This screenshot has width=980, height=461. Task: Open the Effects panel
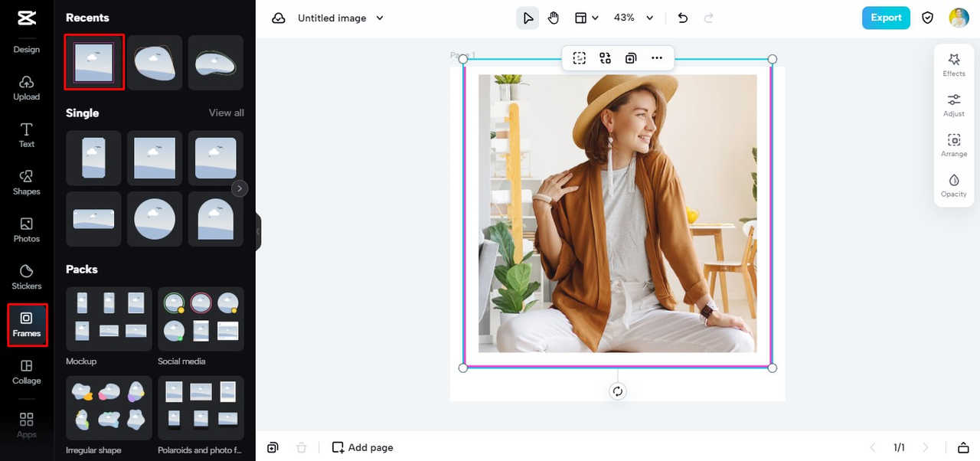[x=954, y=64]
